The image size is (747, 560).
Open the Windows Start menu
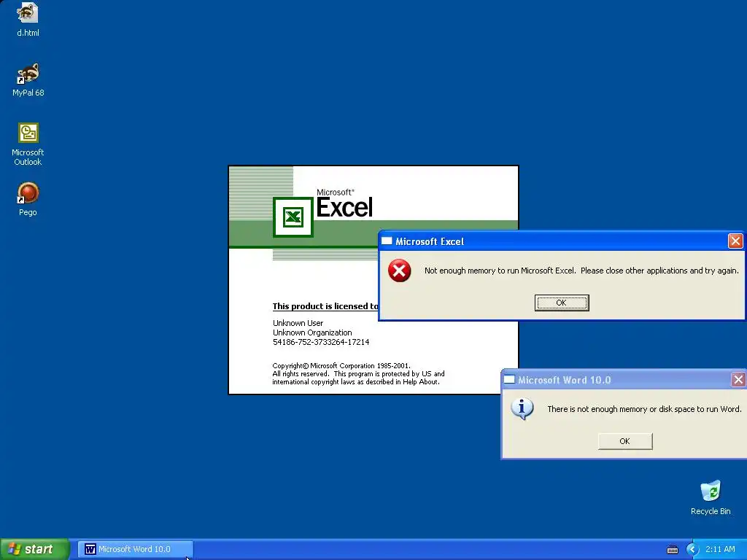pos(34,549)
